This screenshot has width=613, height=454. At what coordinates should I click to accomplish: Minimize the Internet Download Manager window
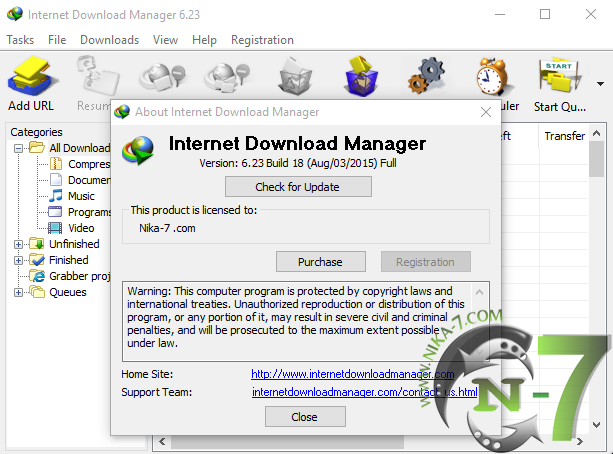tap(500, 14)
